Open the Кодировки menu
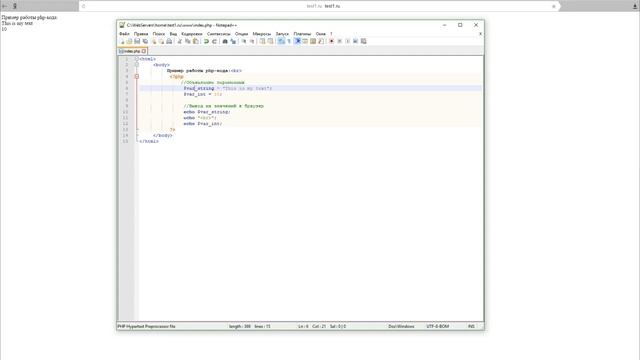The width and height of the screenshot is (640, 360). (x=192, y=34)
